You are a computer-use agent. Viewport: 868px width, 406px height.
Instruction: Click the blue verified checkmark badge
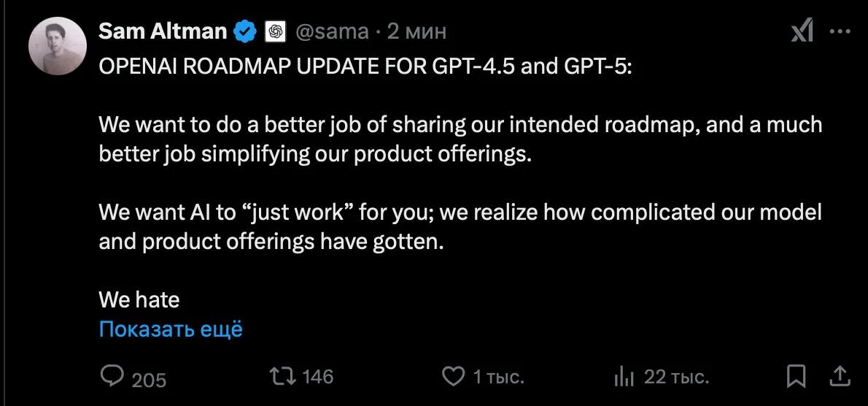pyautogui.click(x=244, y=31)
